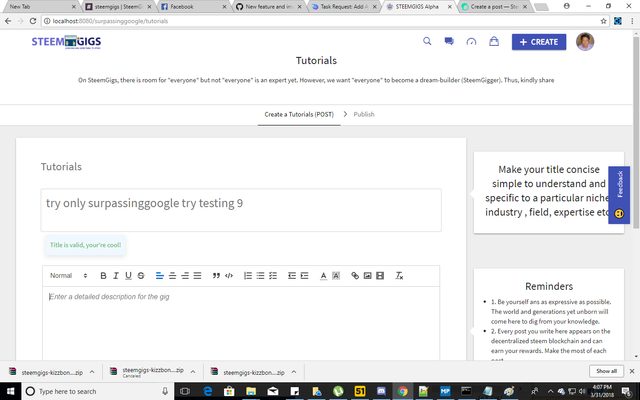Toggle bold formatting in editor toolbar

103,276
